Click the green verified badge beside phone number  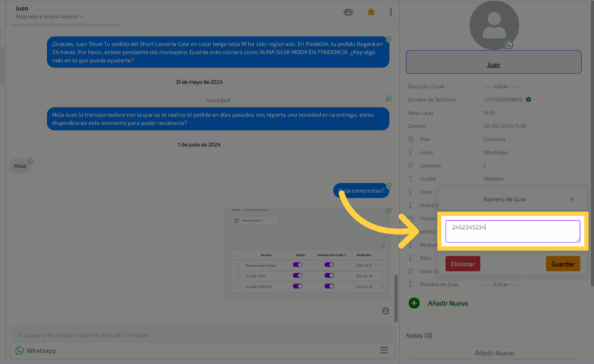(528, 100)
